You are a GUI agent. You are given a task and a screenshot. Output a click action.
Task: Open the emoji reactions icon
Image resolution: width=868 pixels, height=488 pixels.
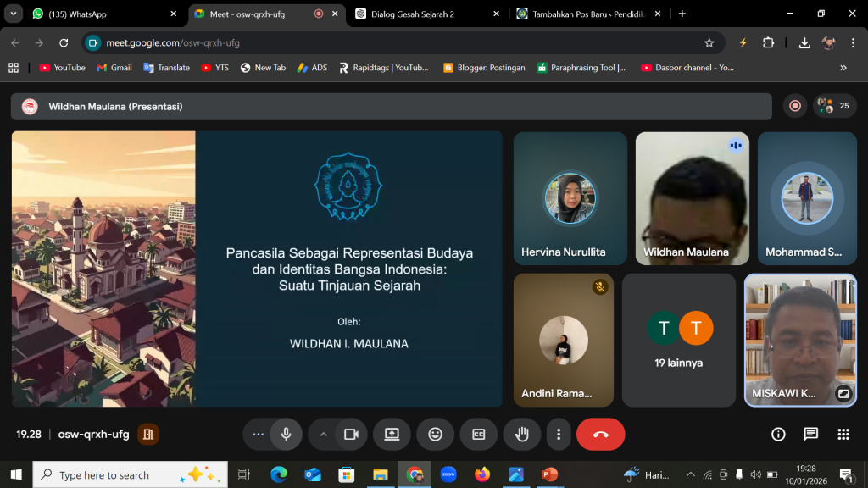point(435,434)
